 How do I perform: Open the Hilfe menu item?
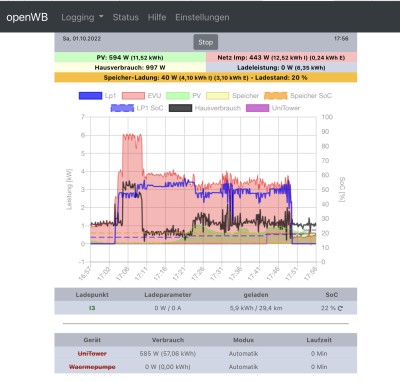(x=157, y=17)
